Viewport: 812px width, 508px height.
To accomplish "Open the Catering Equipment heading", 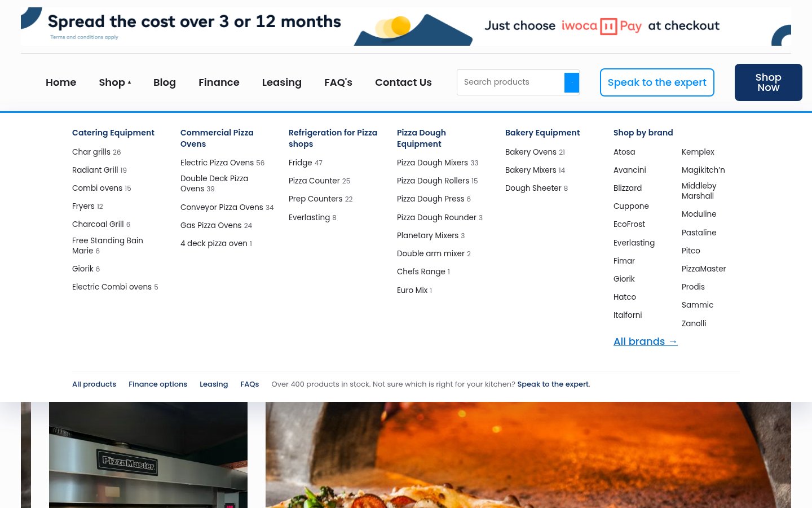I will click(x=113, y=133).
